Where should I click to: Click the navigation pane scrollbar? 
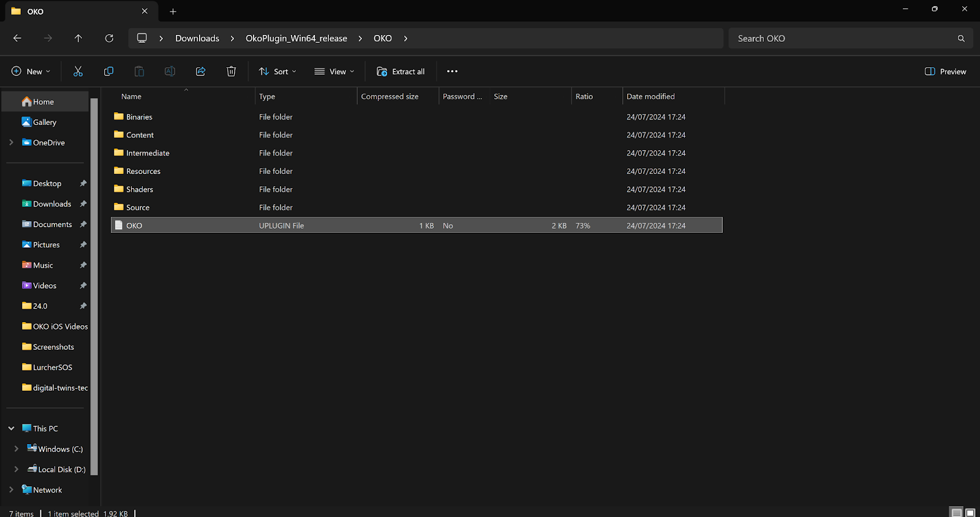coord(94,286)
